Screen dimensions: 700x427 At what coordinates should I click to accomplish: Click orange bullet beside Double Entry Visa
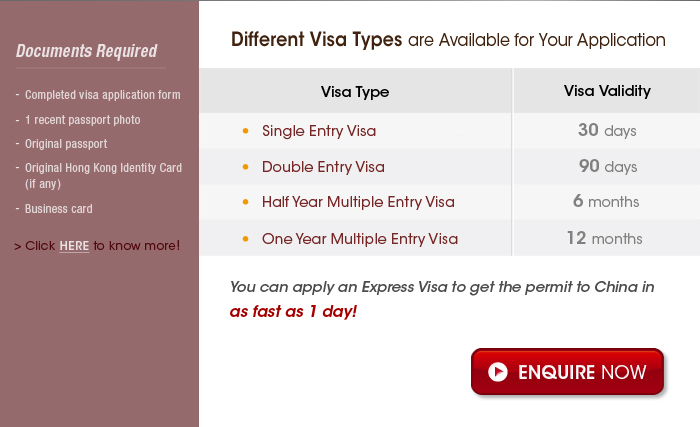245,167
